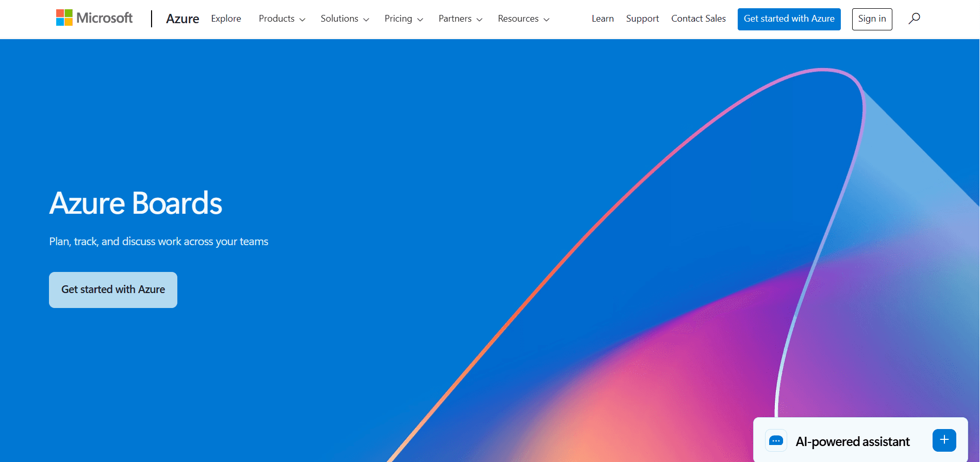Image resolution: width=980 pixels, height=462 pixels.
Task: Open the Support link
Action: 642,19
